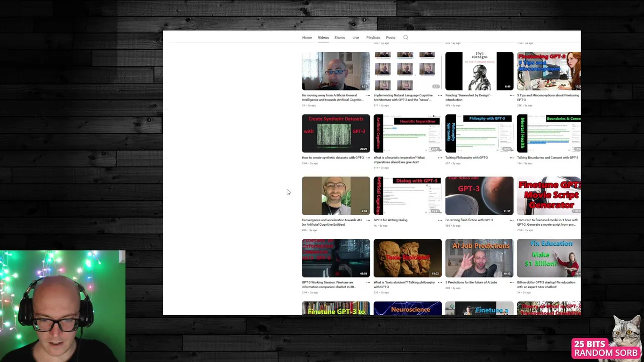Open title 'GPT-3 for Writing Dialog'
This screenshot has height=362, width=644.
pyautogui.click(x=390, y=220)
